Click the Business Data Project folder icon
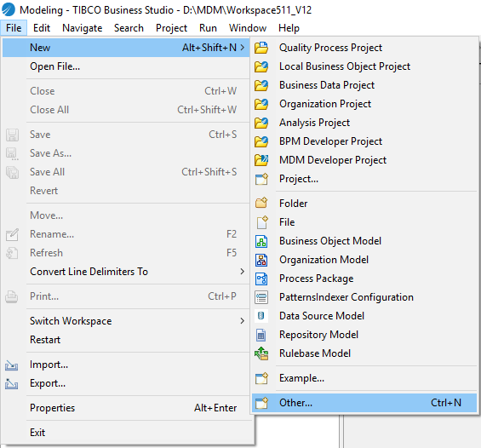Image resolution: width=481 pixels, height=448 pixels. (x=261, y=85)
